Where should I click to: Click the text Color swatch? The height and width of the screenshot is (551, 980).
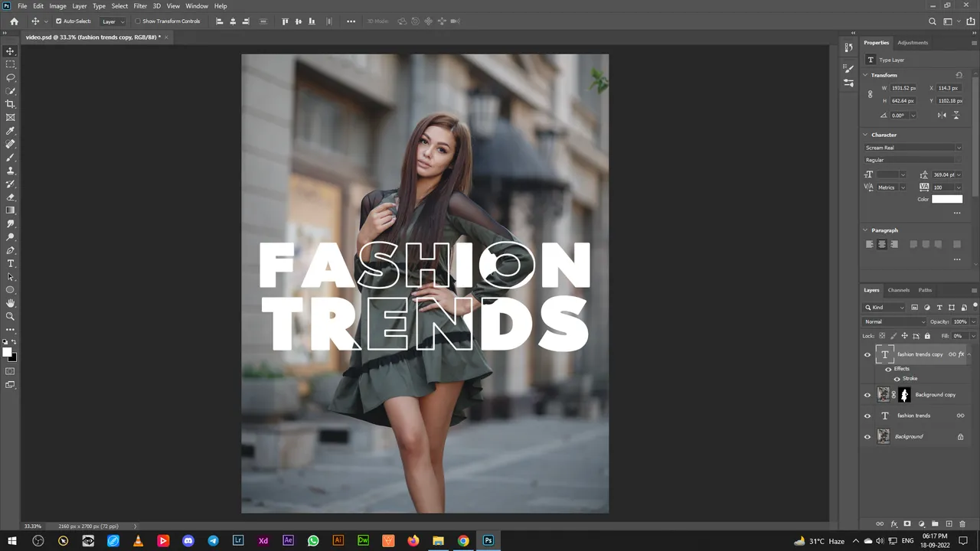(x=947, y=199)
